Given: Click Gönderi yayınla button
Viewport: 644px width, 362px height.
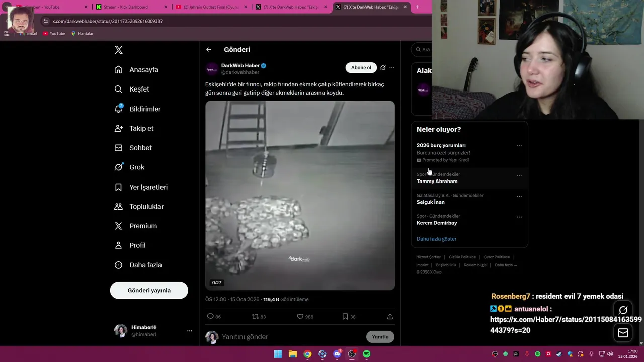Looking at the screenshot, I should [x=149, y=290].
